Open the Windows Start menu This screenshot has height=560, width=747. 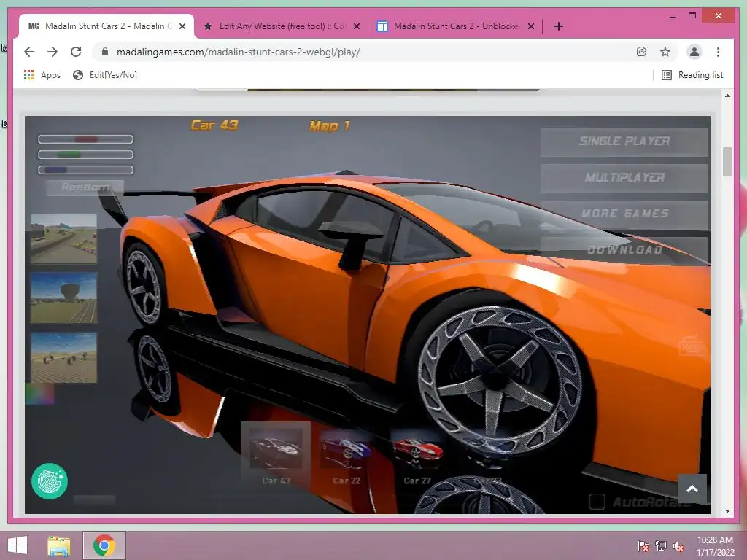(x=18, y=545)
